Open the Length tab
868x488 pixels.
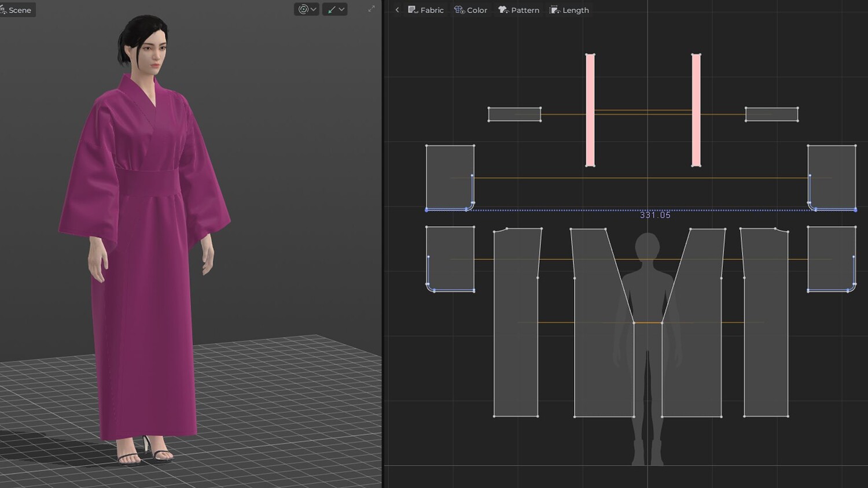click(569, 10)
